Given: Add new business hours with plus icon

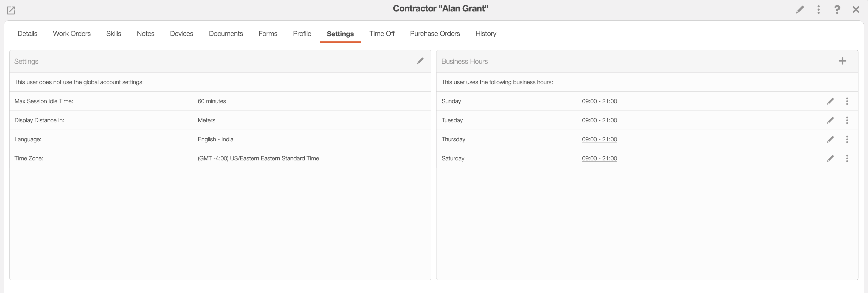Looking at the screenshot, I should [842, 61].
